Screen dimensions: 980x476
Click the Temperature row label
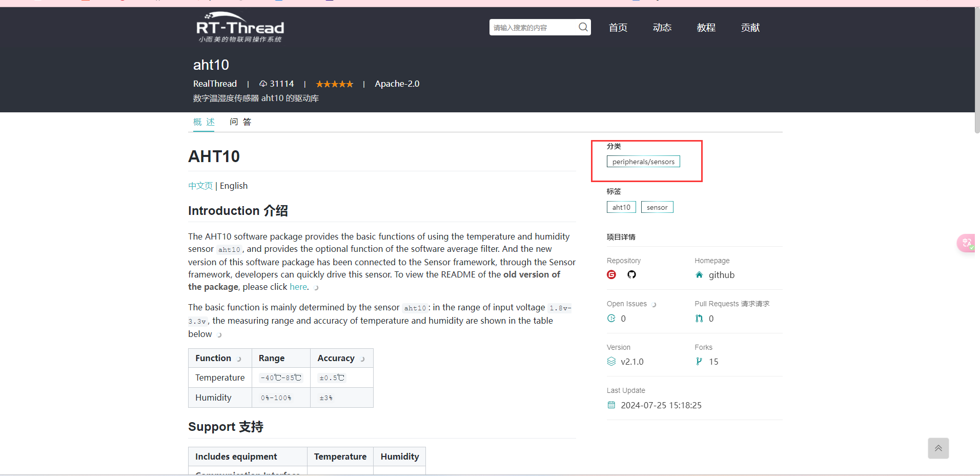tap(220, 378)
